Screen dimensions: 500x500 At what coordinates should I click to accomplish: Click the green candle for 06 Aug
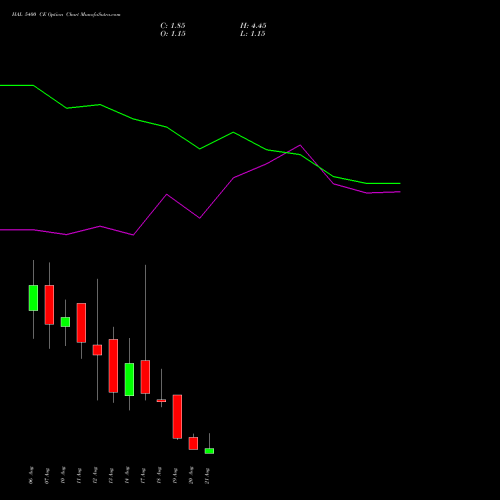33,298
